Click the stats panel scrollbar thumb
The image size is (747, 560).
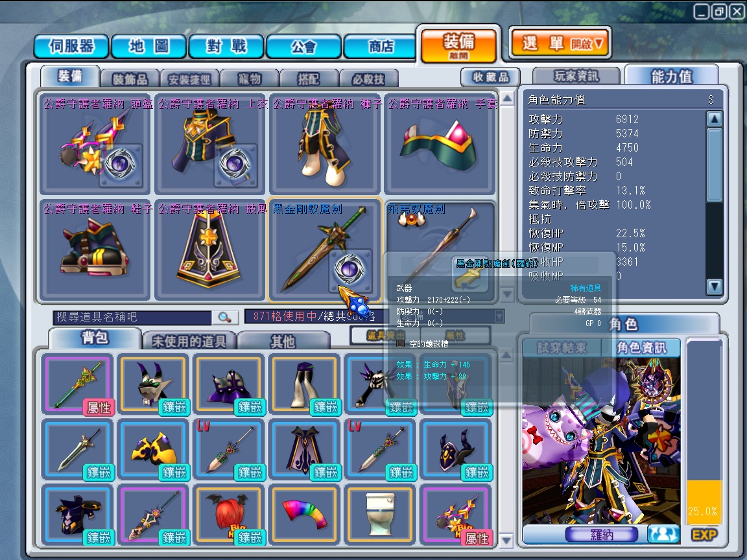(x=714, y=164)
